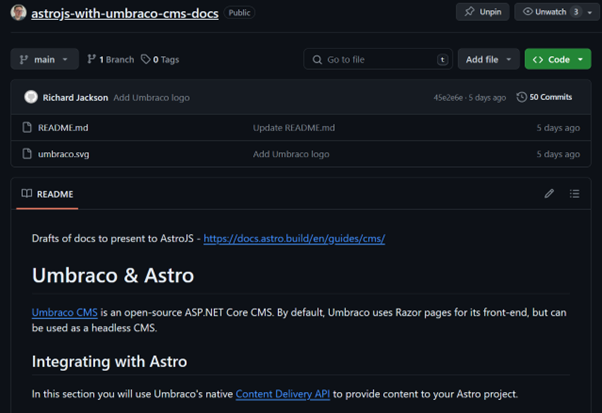Follow the docs.astro.build guides cms link

294,239
